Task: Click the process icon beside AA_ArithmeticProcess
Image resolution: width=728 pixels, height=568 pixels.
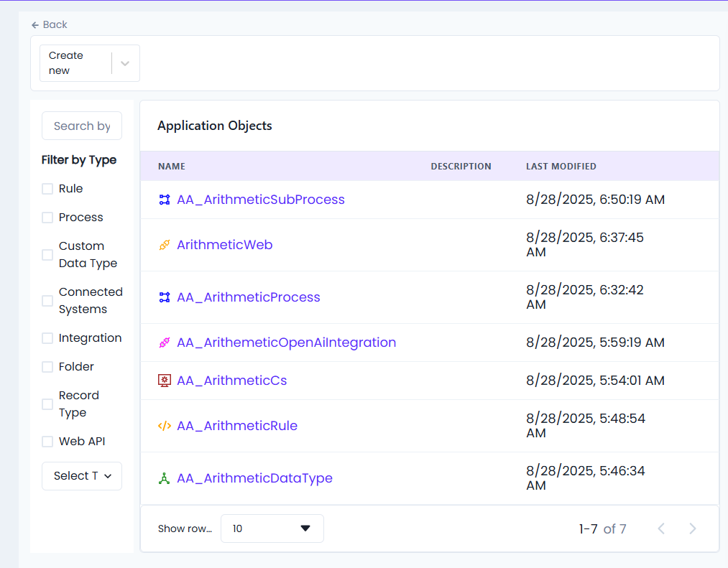Action: click(165, 297)
